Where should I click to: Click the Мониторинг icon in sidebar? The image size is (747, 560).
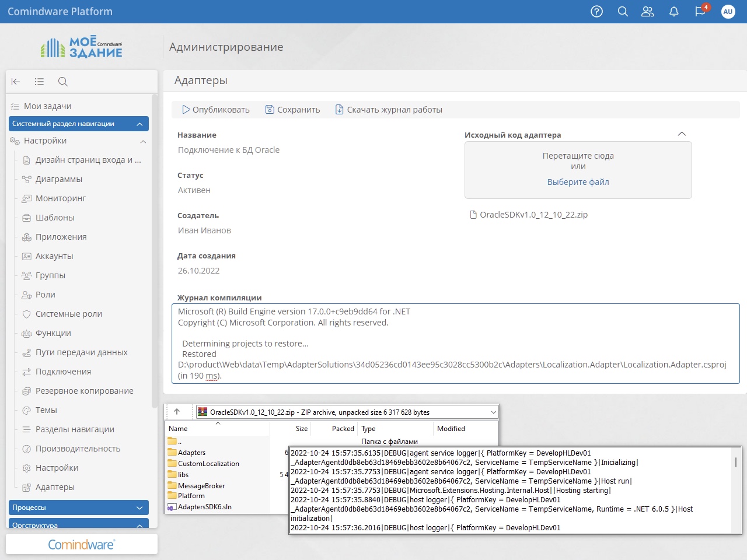[26, 198]
